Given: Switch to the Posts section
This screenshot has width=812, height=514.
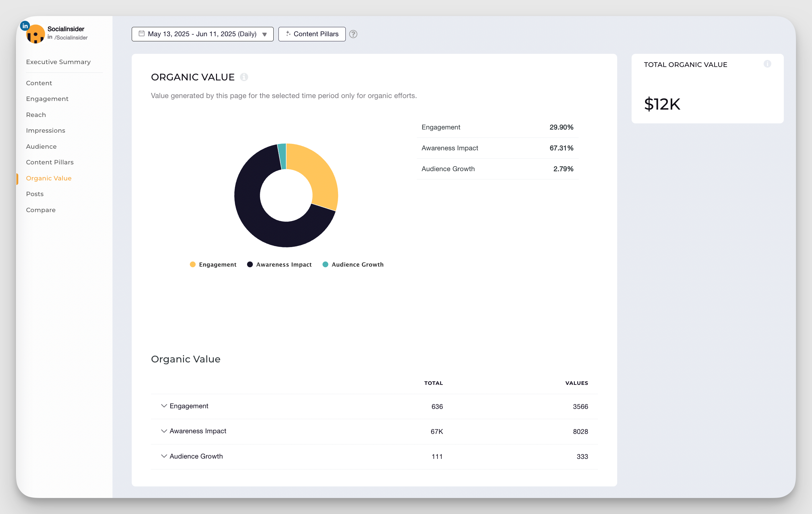Looking at the screenshot, I should pos(35,194).
